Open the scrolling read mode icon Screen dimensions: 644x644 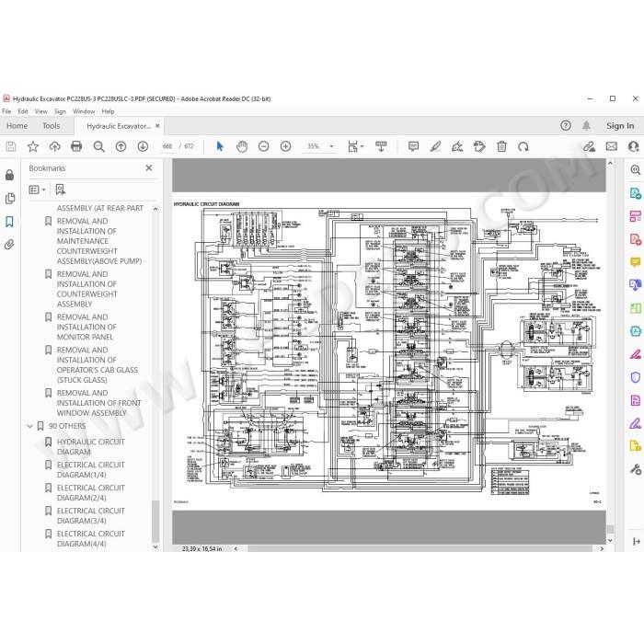coord(381,146)
